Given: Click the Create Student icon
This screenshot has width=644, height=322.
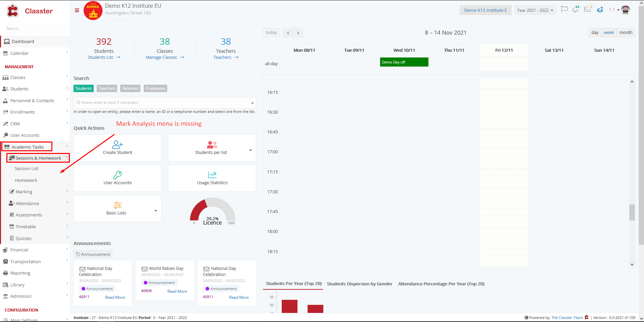Looking at the screenshot, I should [118, 145].
